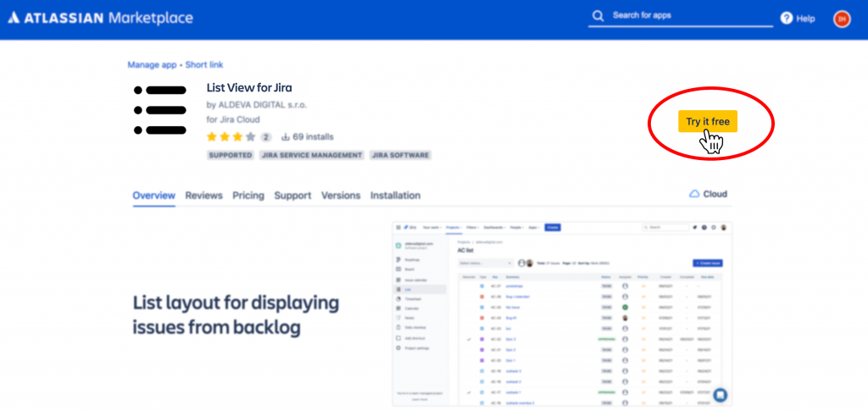Click the Try it free button
The width and height of the screenshot is (868, 410).
point(708,121)
